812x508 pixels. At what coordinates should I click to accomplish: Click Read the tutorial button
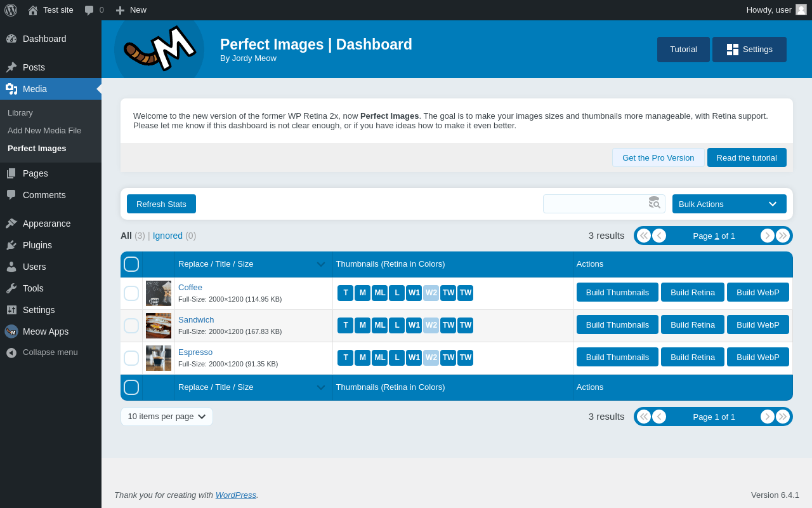(747, 157)
